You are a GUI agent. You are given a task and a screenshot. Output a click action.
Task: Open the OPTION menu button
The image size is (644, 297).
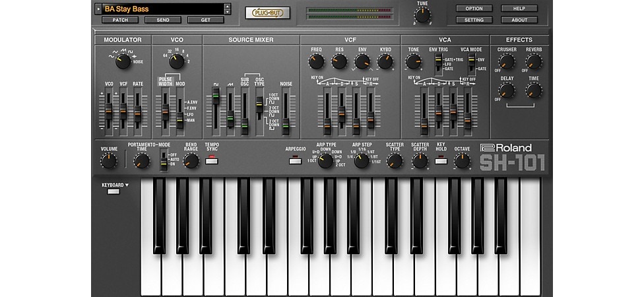click(x=474, y=8)
